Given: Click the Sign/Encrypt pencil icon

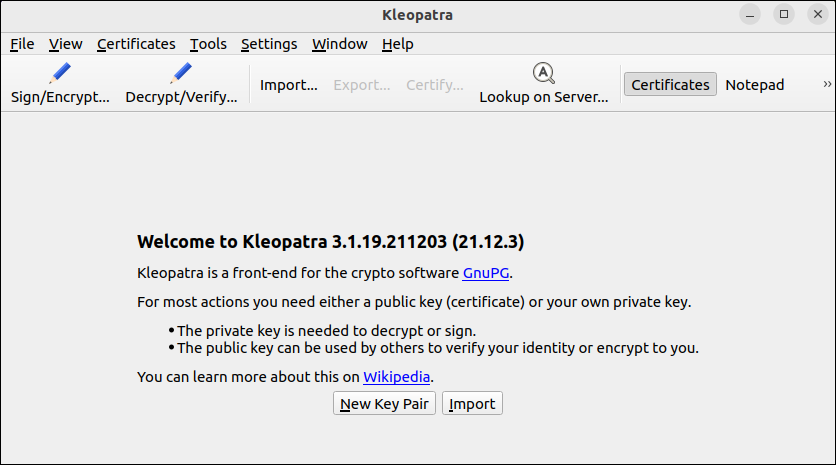Looking at the screenshot, I should 60,73.
